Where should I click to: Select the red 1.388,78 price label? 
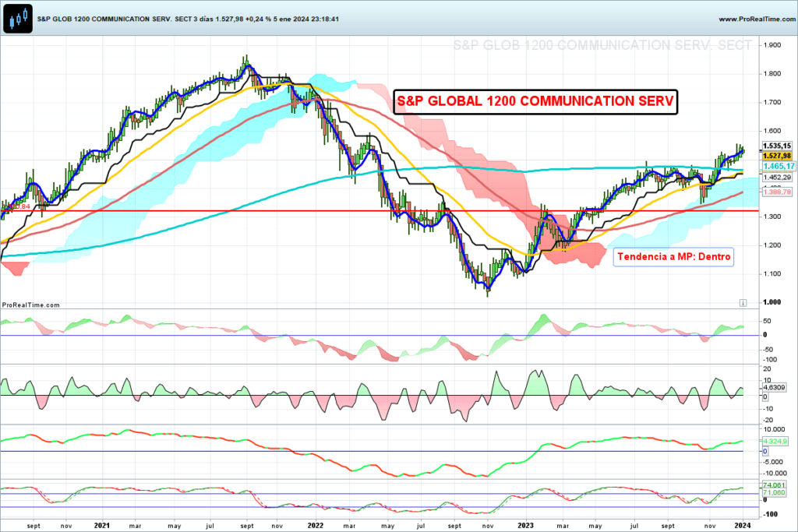coord(777,192)
